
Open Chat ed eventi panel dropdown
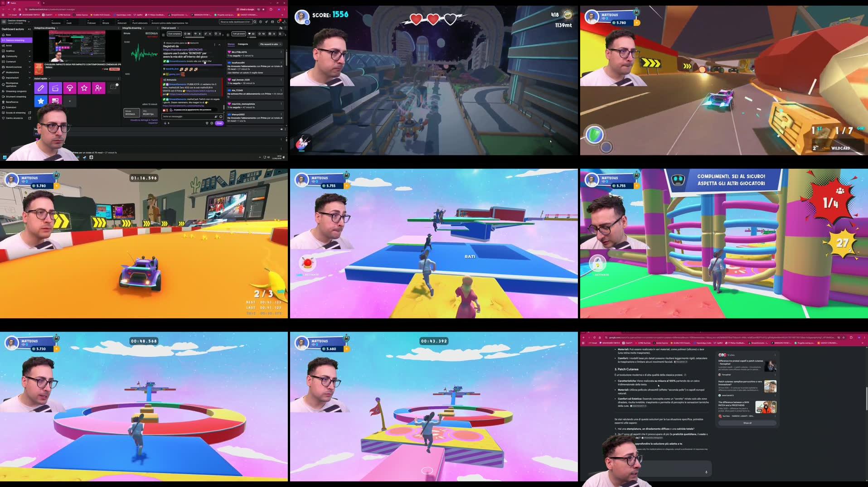[x=178, y=28]
